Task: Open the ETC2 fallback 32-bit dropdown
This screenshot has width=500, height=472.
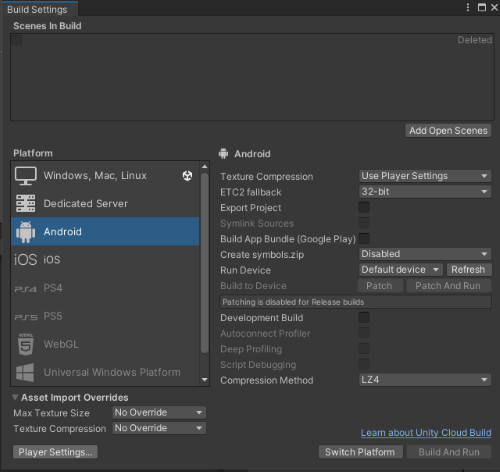Action: [x=425, y=192]
